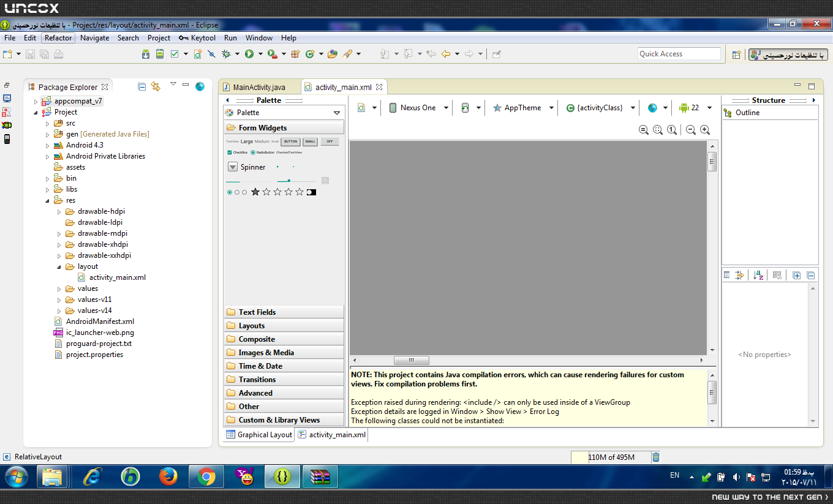The height and width of the screenshot is (504, 833).
Task: Click the Run External Tools icon
Action: tap(272, 54)
